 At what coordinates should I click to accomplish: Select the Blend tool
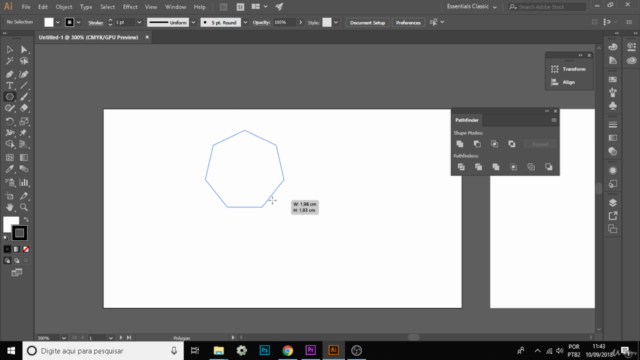coord(24,169)
